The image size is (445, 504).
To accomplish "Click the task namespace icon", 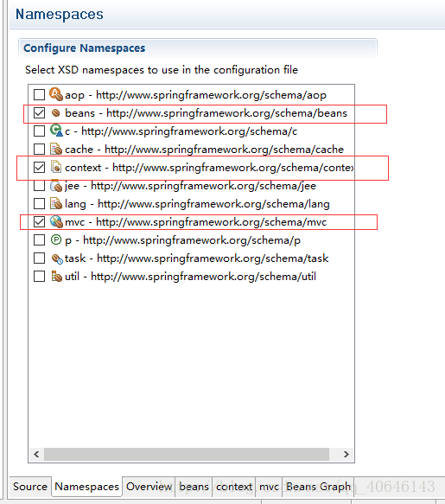I will (57, 258).
